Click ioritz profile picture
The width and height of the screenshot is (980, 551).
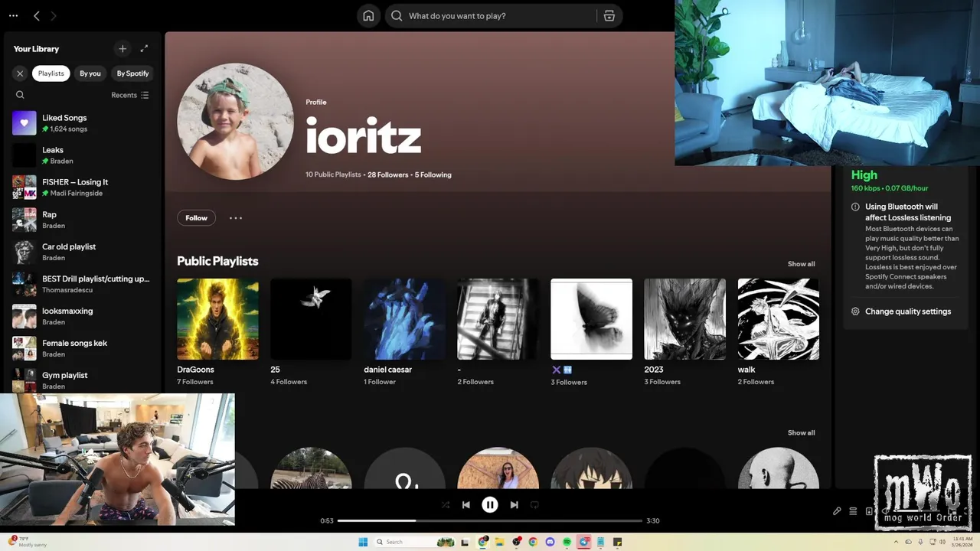[235, 122]
